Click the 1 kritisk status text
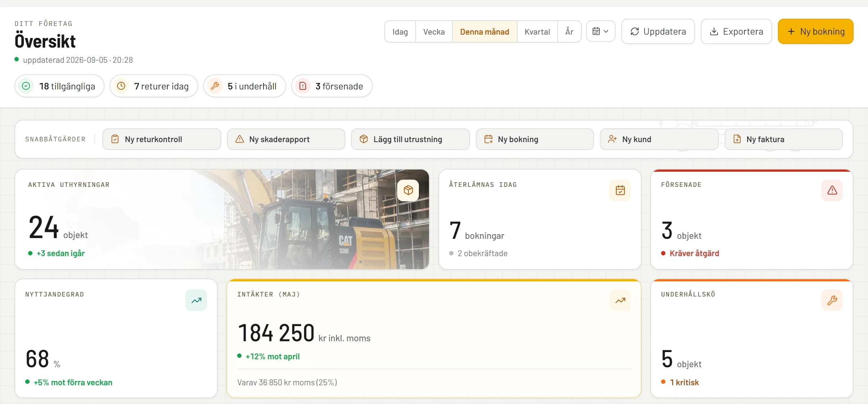This screenshot has width=868, height=404. tap(684, 382)
